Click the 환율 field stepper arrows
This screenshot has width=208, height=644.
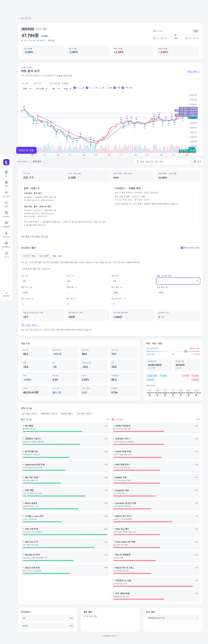tap(197, 281)
